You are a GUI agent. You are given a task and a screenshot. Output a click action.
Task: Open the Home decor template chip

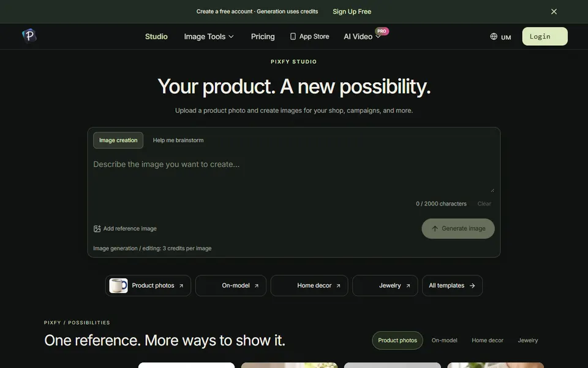(309, 286)
